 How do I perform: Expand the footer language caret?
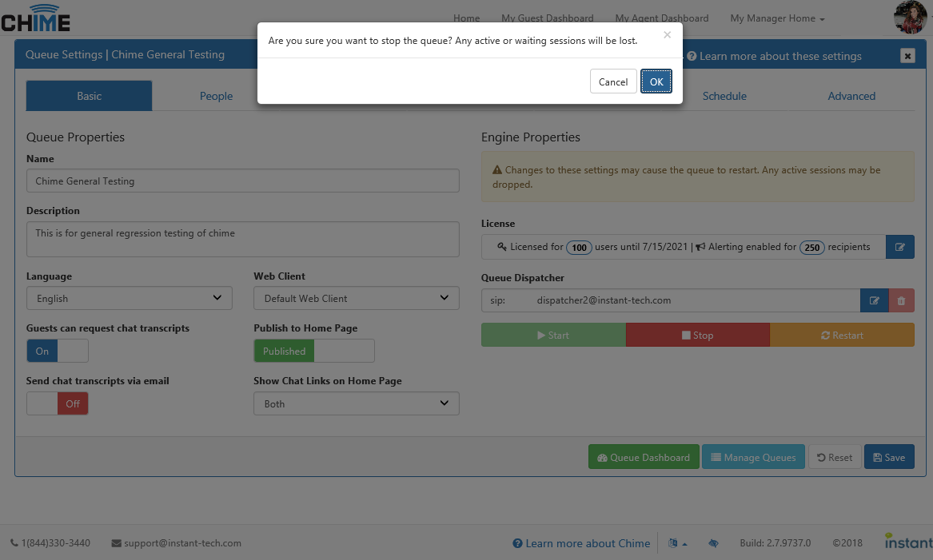685,543
